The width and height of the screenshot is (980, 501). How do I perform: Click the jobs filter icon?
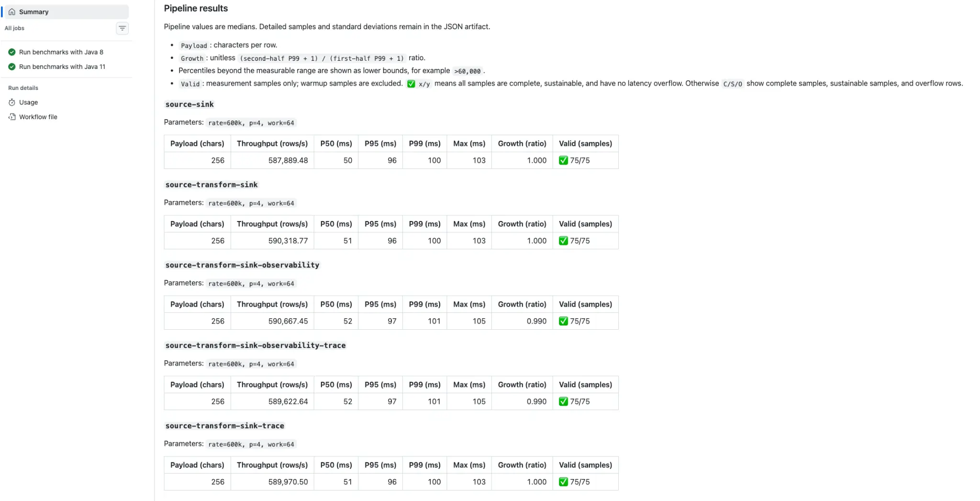(x=122, y=28)
